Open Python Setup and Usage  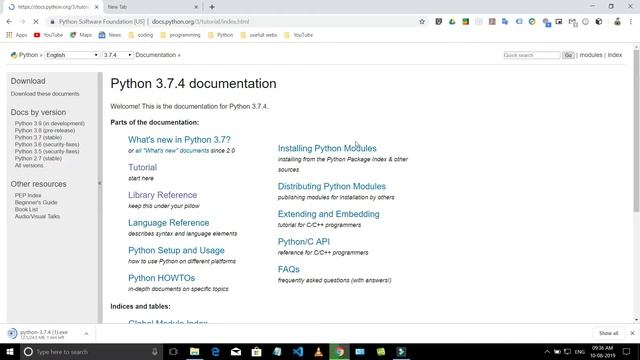coord(176,250)
